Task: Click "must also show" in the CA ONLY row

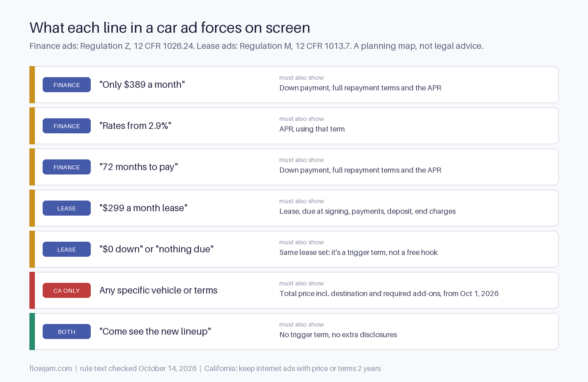Action: pos(301,284)
